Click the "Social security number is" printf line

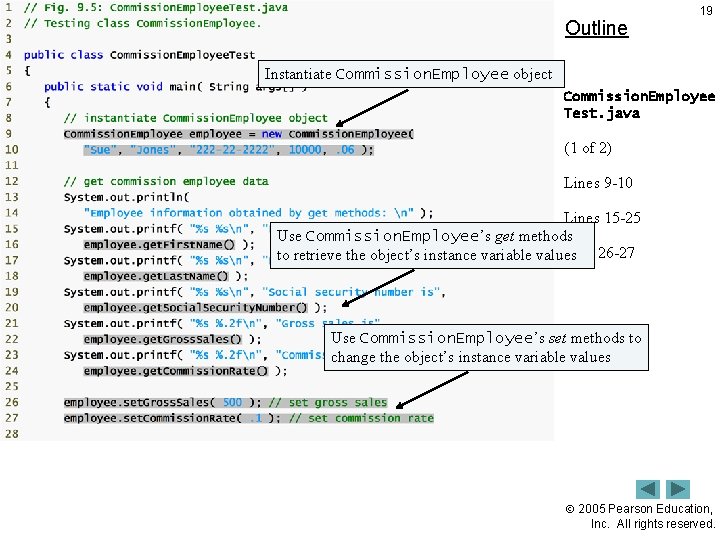click(x=254, y=292)
